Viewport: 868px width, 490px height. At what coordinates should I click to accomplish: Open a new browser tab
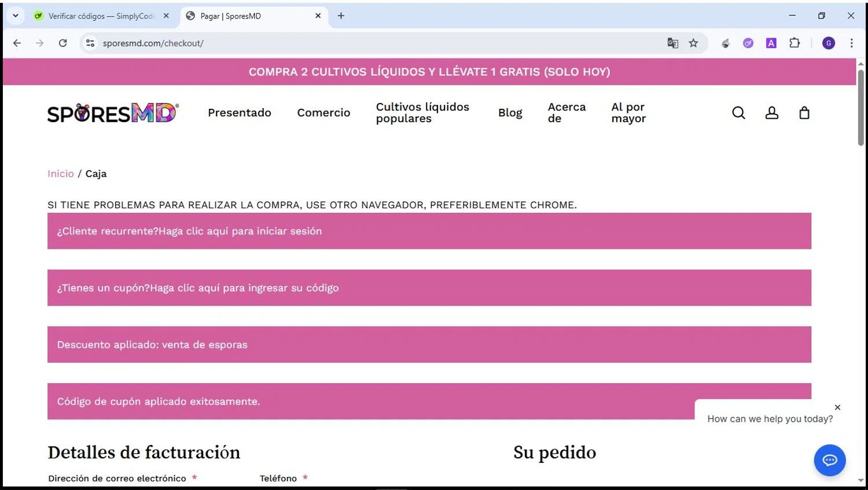341,16
